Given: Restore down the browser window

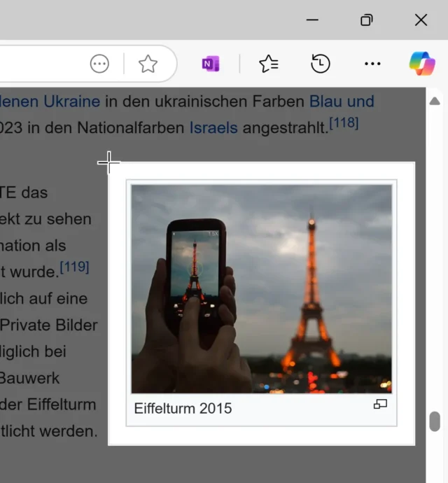Looking at the screenshot, I should [366, 20].
